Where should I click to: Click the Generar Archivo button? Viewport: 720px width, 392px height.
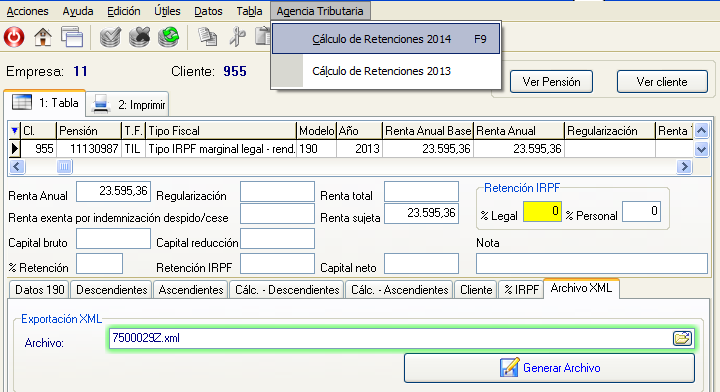[549, 368]
